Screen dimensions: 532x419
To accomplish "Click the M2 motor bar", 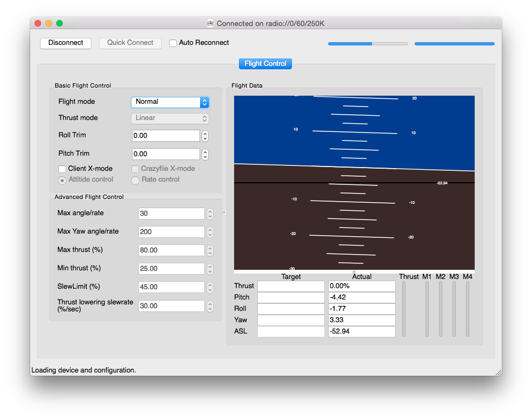I will point(441,309).
